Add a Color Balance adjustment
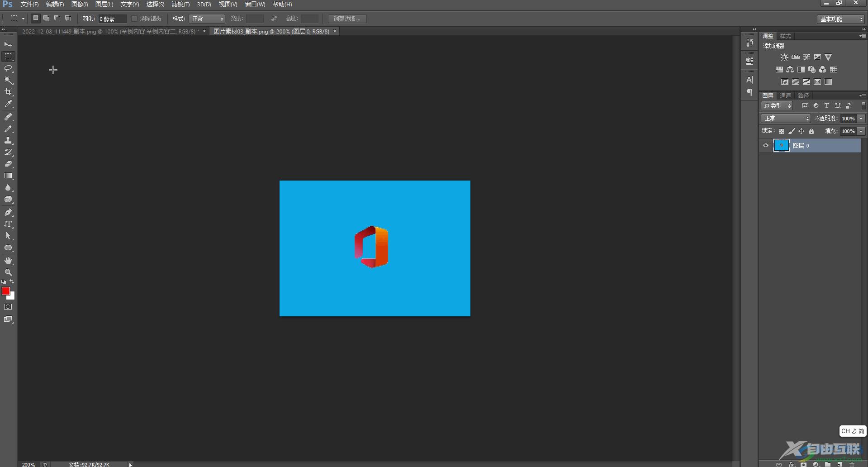Image resolution: width=868 pixels, height=467 pixels. tap(790, 70)
